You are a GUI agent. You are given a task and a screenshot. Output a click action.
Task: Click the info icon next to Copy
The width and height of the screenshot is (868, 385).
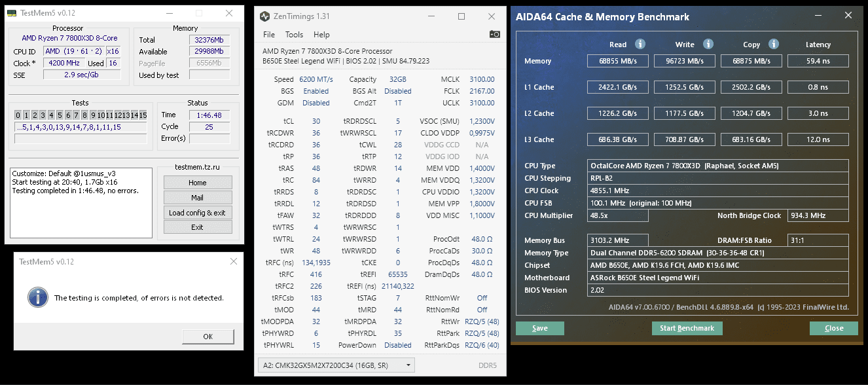tap(774, 44)
